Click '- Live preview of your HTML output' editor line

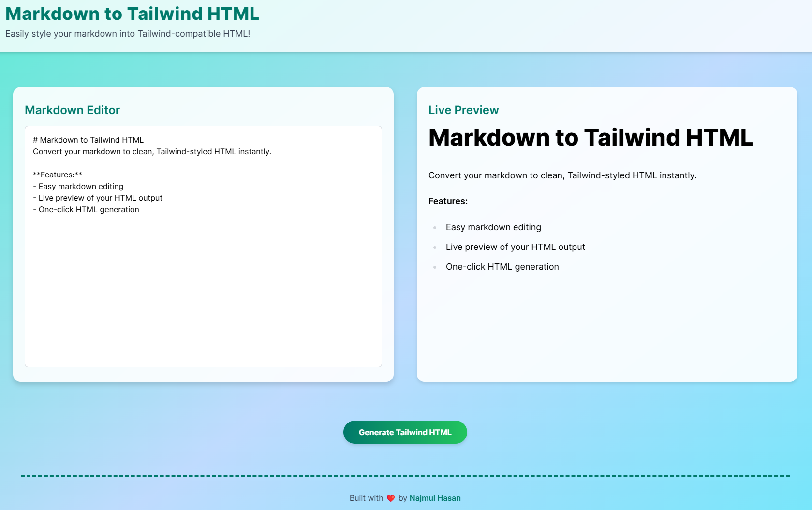tap(98, 198)
